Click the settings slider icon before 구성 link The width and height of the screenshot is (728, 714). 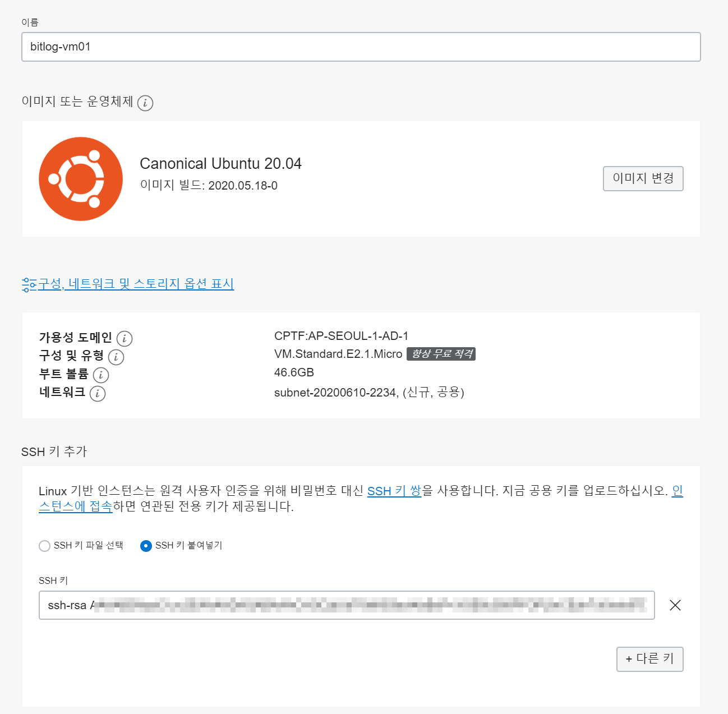click(29, 284)
